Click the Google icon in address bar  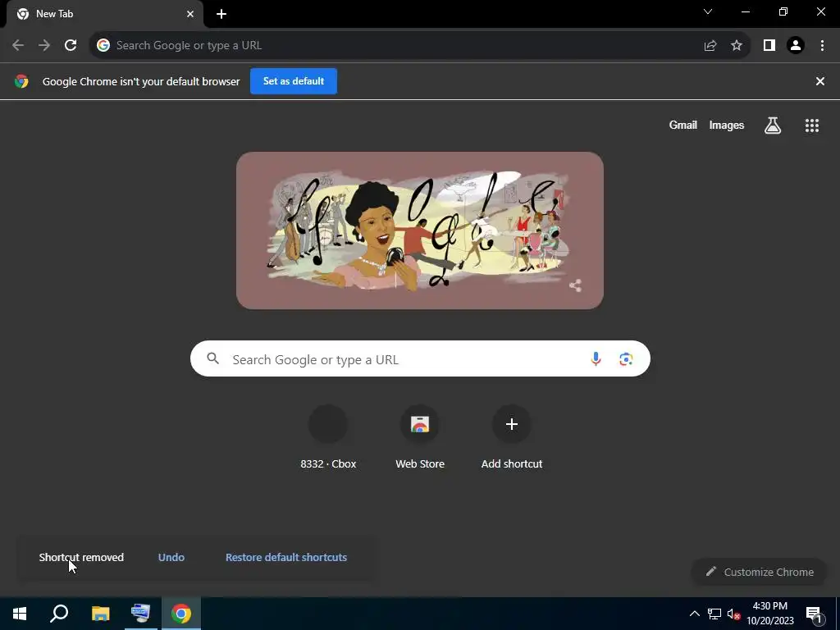click(x=103, y=46)
